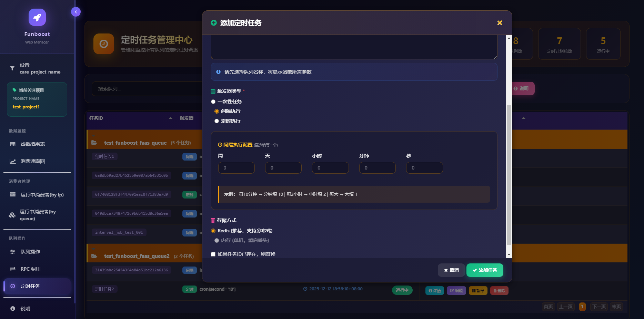Choose 内存 (单机) storage option
644x319 pixels.
[x=217, y=240]
